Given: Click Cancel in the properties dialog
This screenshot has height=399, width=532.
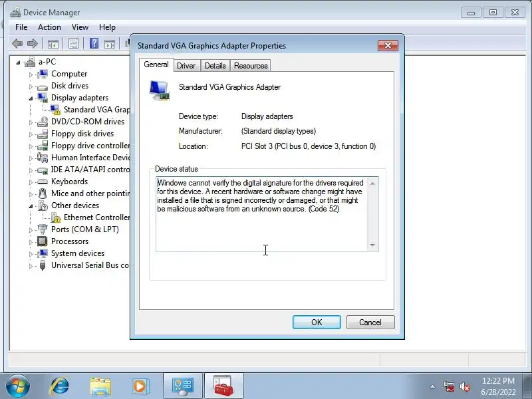Looking at the screenshot, I should (x=370, y=322).
